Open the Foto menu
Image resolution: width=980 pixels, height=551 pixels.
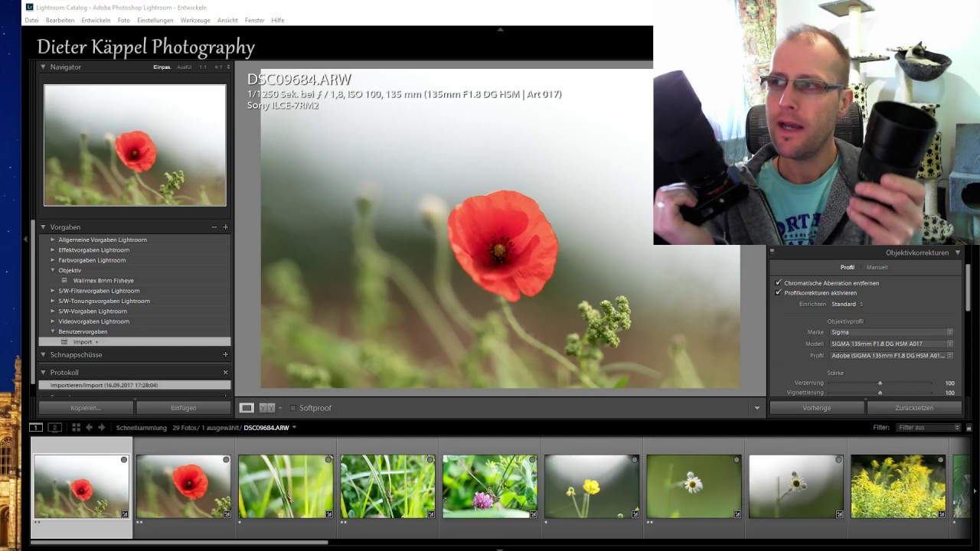point(123,20)
